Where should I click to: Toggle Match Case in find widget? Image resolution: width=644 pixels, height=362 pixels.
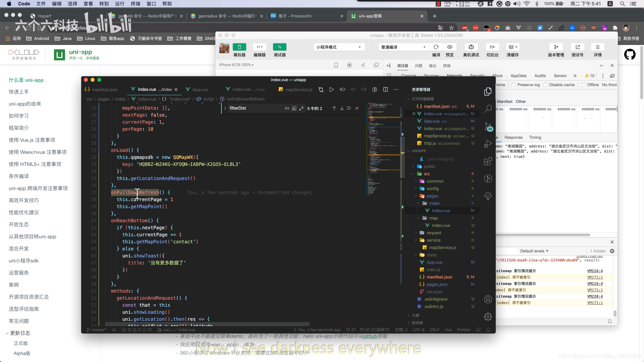[287, 108]
